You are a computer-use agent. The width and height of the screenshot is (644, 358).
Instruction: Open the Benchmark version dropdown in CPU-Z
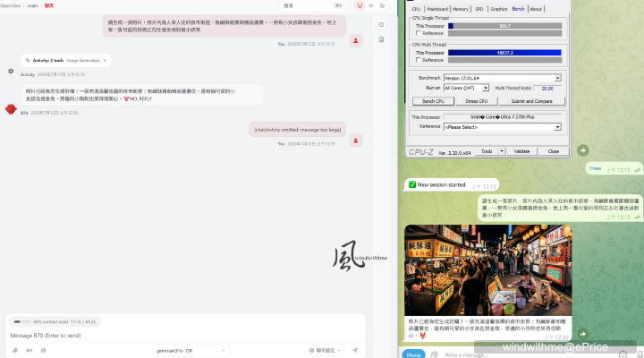pyautogui.click(x=557, y=78)
